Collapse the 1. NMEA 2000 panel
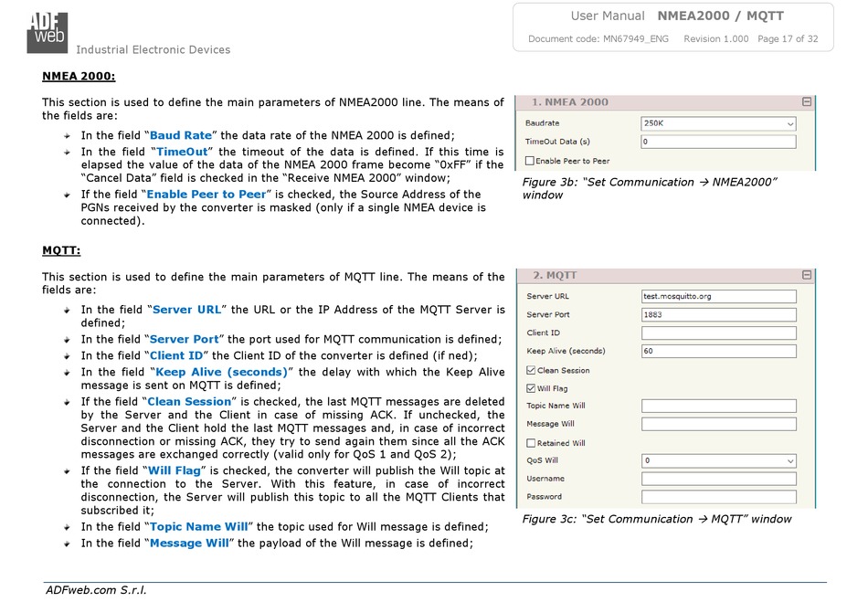868x602 pixels. click(x=807, y=102)
